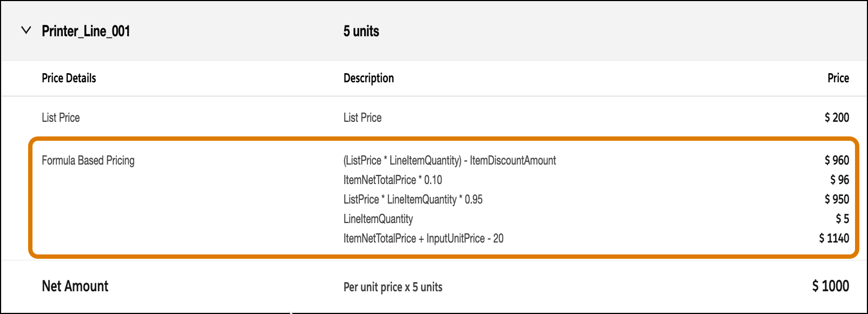The width and height of the screenshot is (868, 314).
Task: Click the $ 960 price value
Action: (x=837, y=160)
